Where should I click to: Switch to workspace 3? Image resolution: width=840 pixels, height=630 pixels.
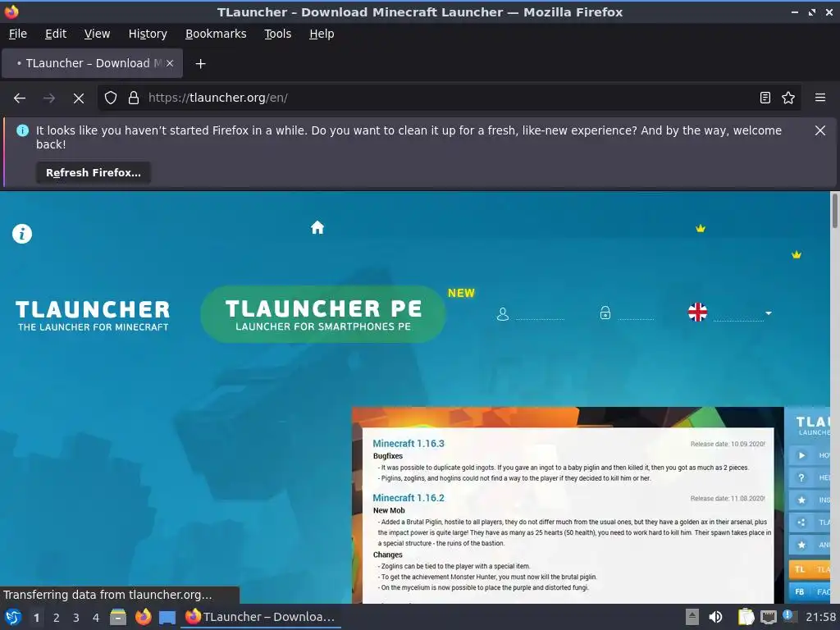(76, 618)
